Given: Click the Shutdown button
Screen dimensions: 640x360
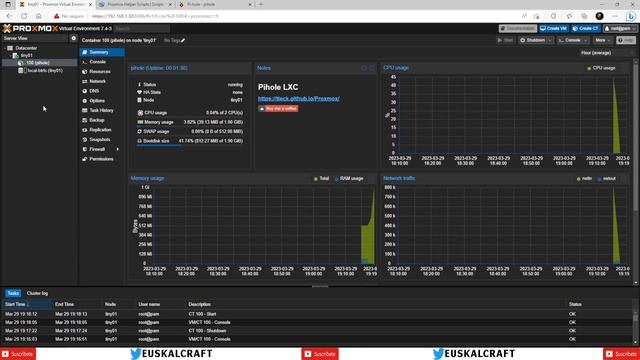Looking at the screenshot, I should pyautogui.click(x=532, y=40).
